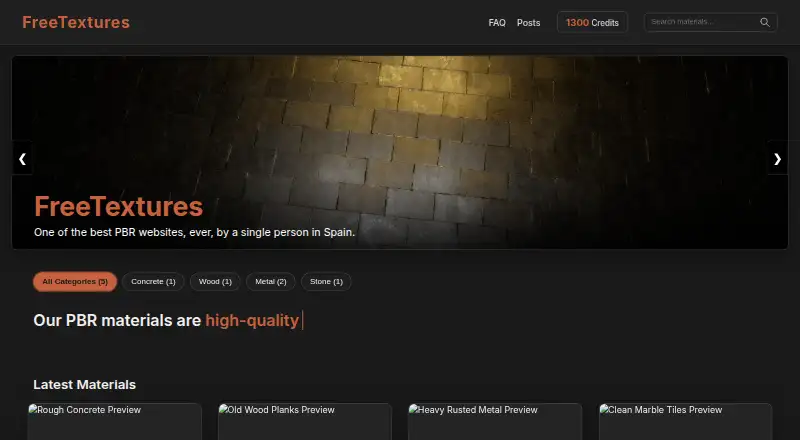Open the Rough Concrete Preview card
This screenshot has width=800, height=440.
pyautogui.click(x=114, y=422)
